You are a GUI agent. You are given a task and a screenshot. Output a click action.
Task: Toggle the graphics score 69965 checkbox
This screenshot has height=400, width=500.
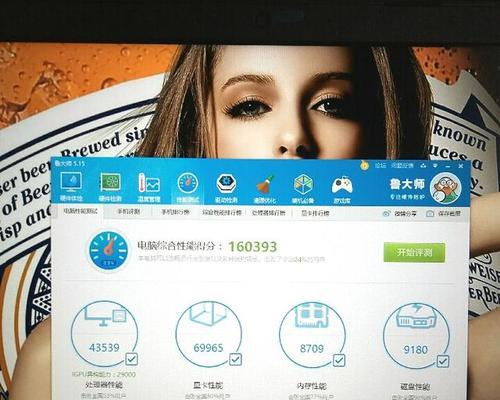pyautogui.click(x=235, y=359)
